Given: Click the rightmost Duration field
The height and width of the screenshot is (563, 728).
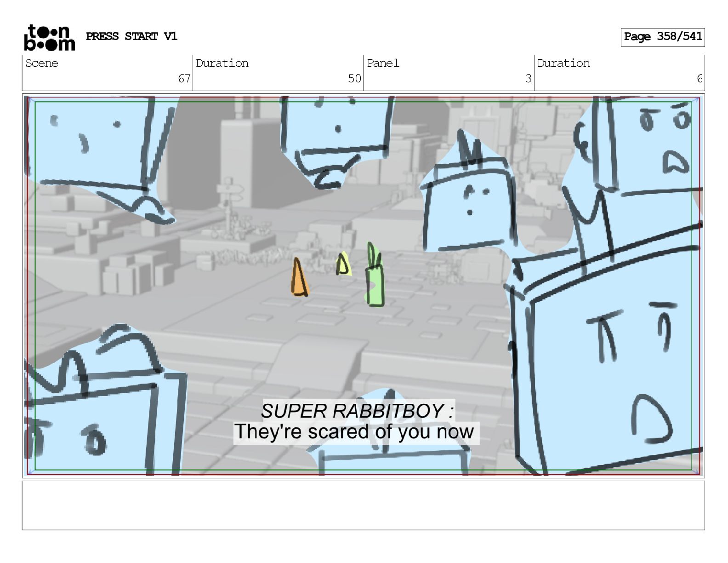Looking at the screenshot, I should coord(619,73).
